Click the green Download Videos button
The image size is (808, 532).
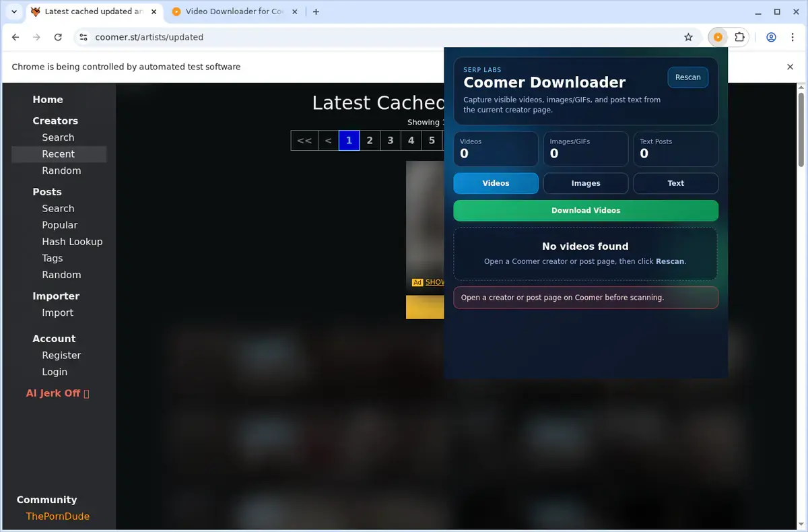(586, 211)
